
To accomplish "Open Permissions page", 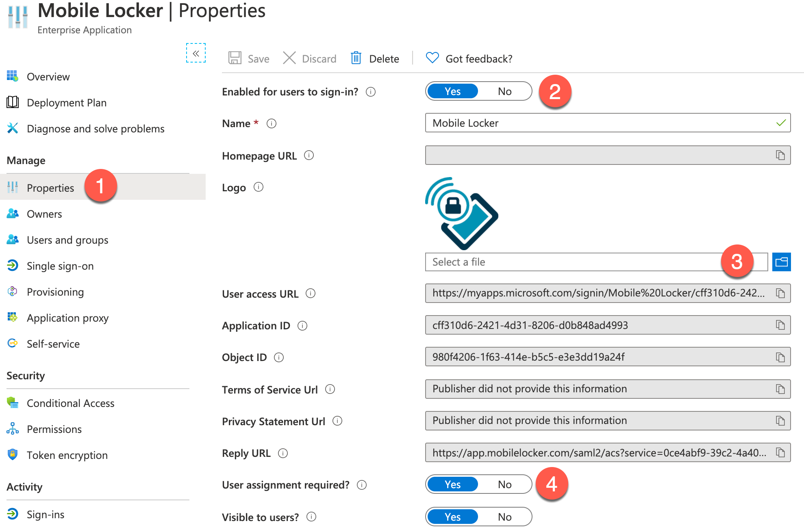I will click(54, 429).
